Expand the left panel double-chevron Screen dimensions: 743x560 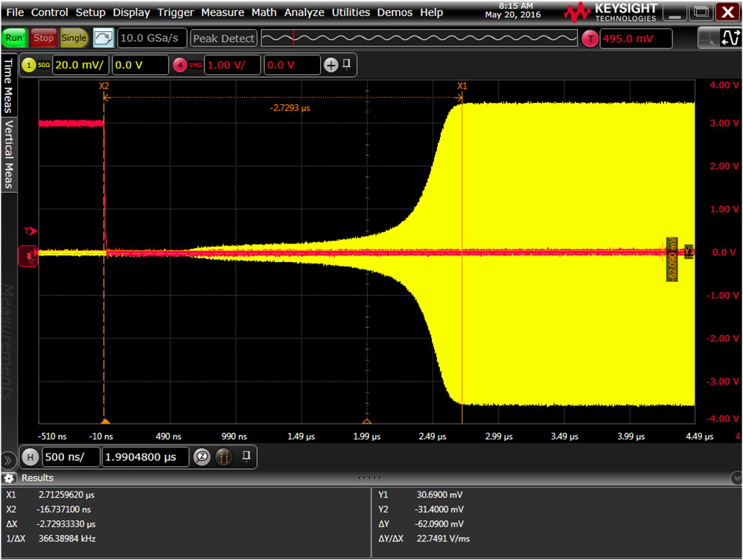tap(8, 459)
